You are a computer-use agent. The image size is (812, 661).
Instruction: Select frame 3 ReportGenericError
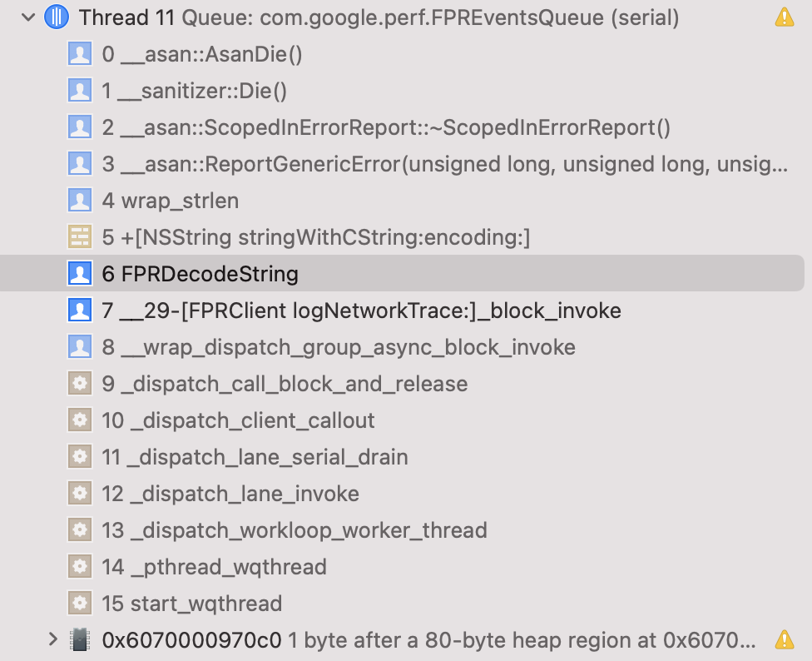point(444,164)
